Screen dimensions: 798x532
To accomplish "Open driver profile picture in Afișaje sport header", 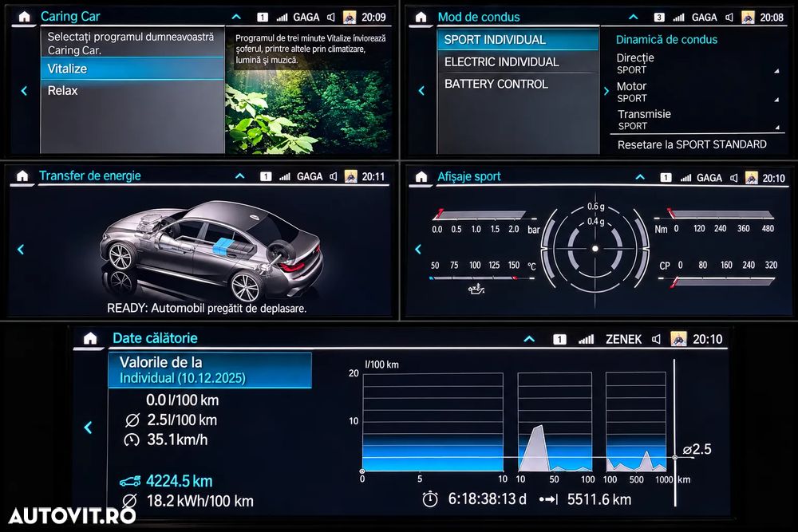I will tap(751, 178).
